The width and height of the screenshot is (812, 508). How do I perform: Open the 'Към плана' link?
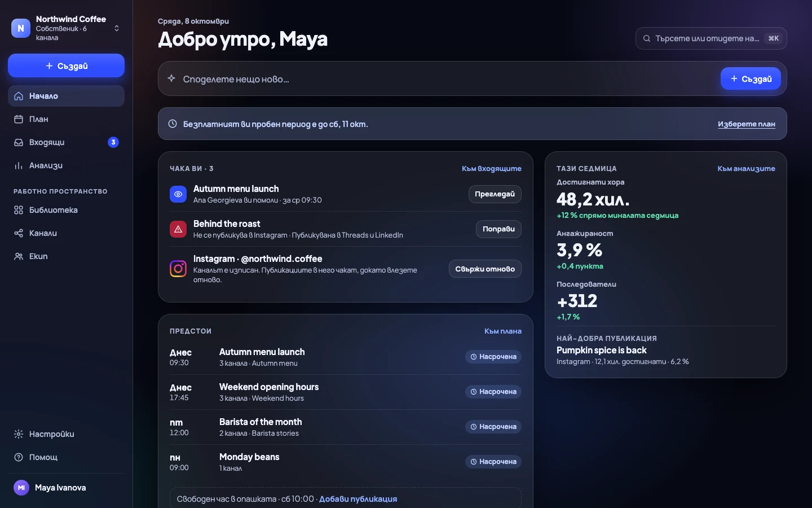[x=503, y=331]
